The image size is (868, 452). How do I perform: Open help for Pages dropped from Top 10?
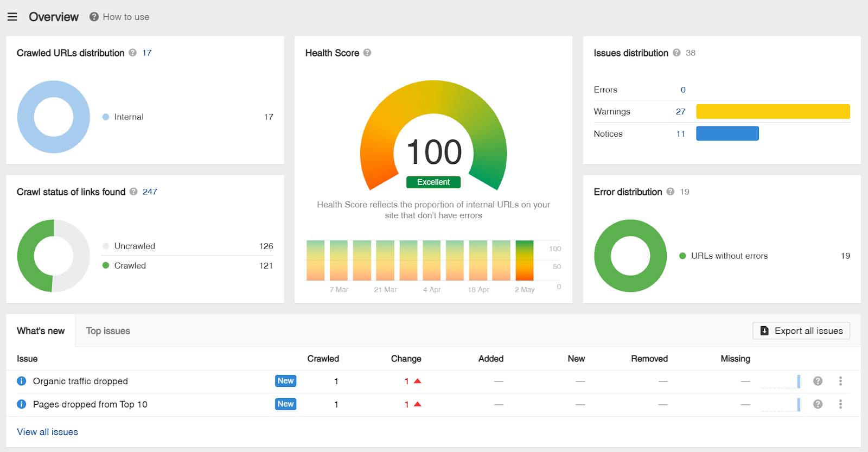tap(818, 404)
